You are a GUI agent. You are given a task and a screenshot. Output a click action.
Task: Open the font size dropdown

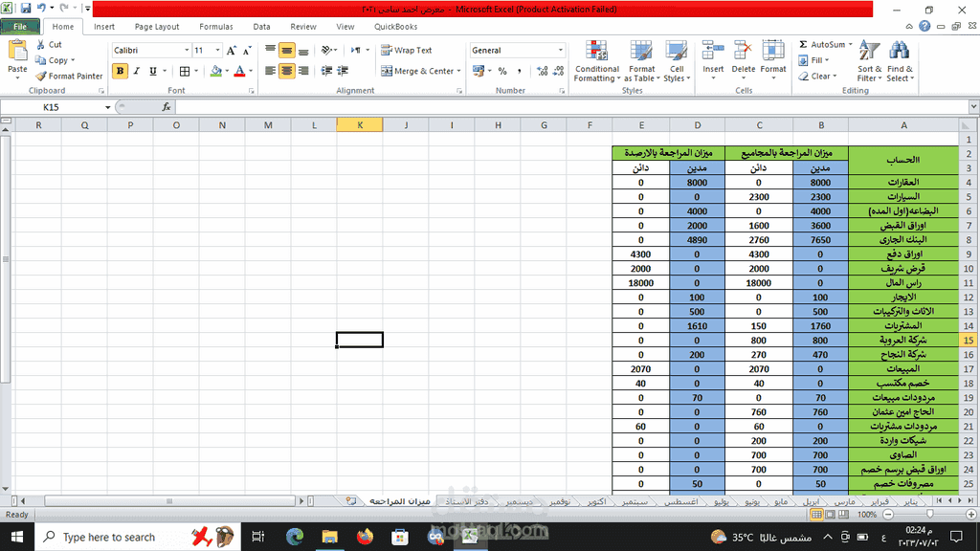[217, 50]
